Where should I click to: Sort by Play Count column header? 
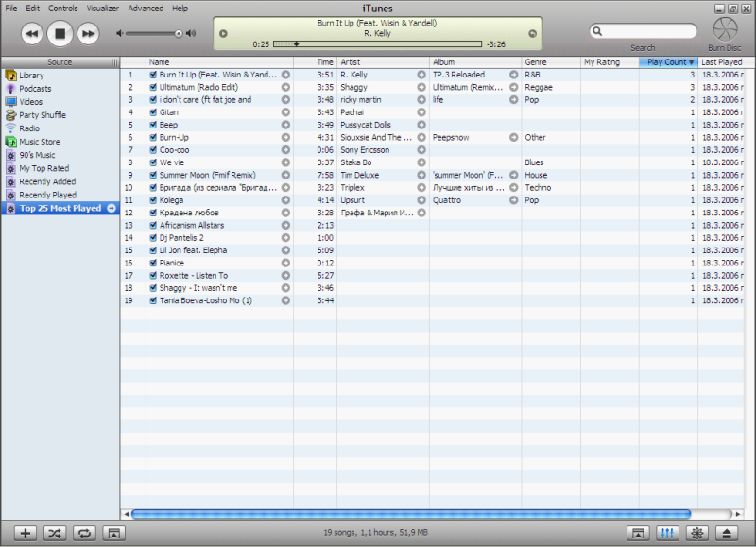668,62
